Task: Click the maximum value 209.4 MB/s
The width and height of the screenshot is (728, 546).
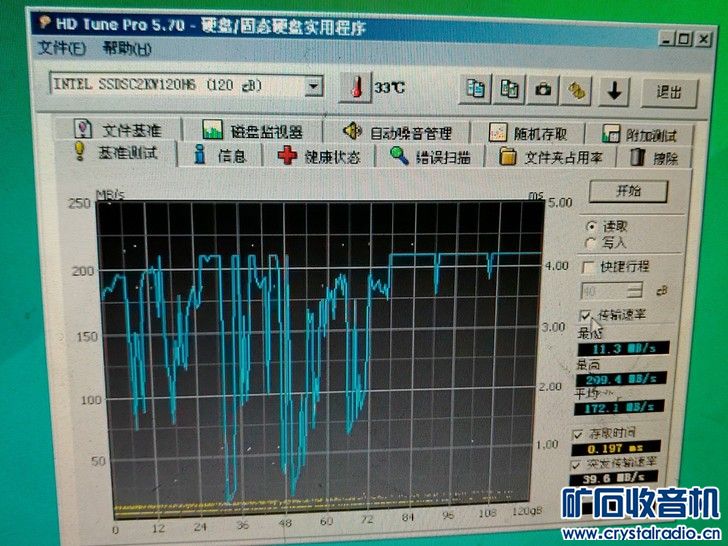Action: 621,379
